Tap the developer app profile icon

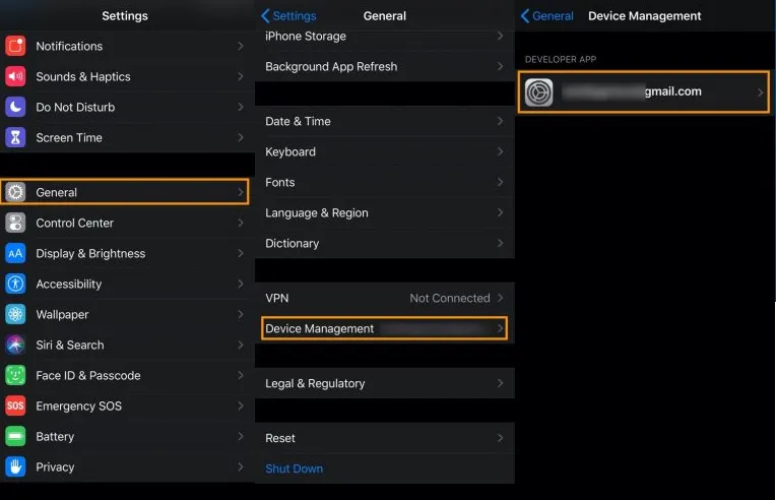click(539, 92)
